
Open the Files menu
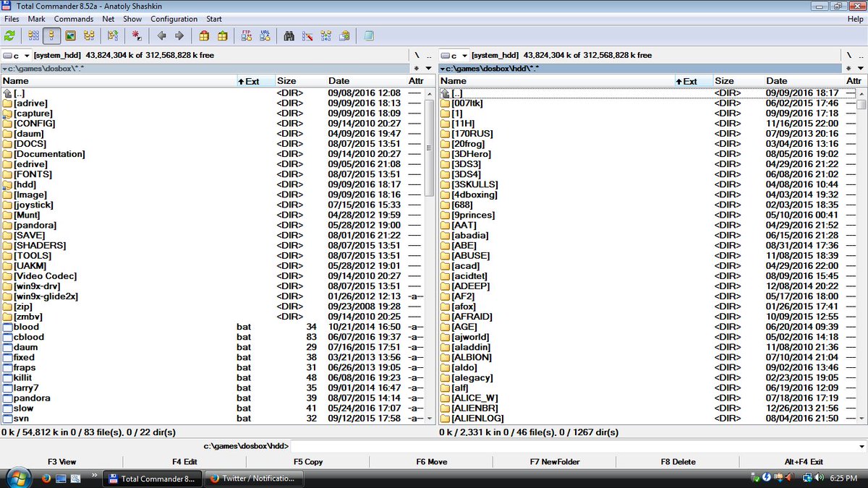[x=12, y=19]
